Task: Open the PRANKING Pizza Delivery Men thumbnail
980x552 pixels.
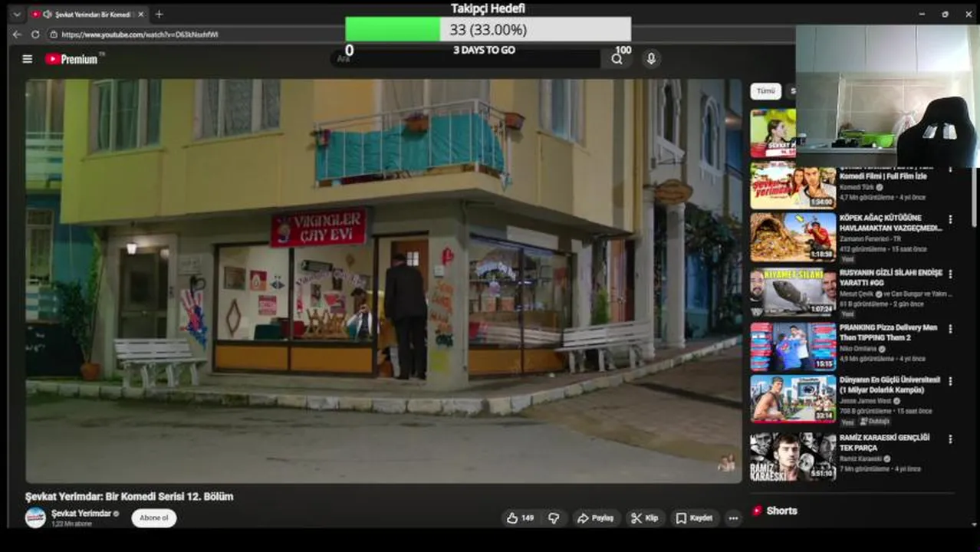Action: (x=793, y=347)
